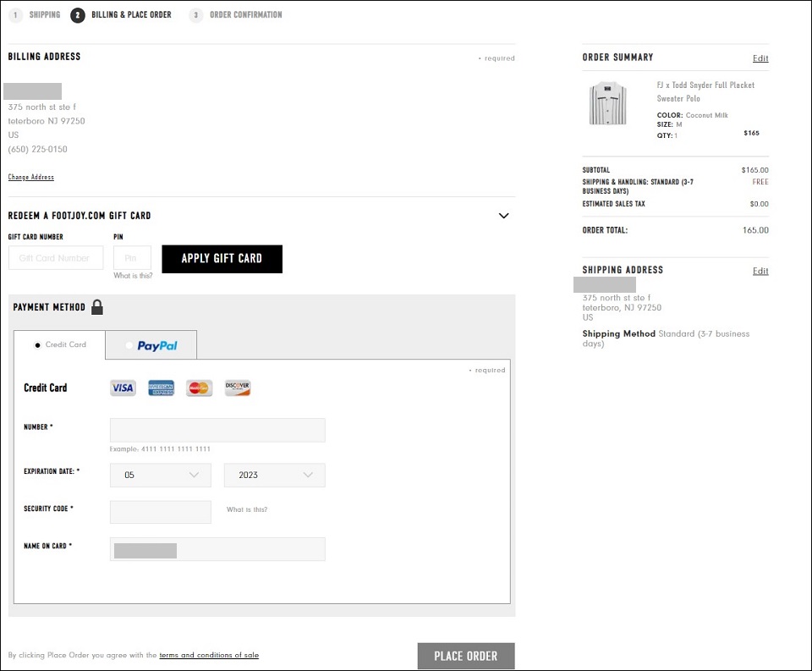Go to the Shipping step label
This screenshot has width=812, height=671.
tap(45, 14)
